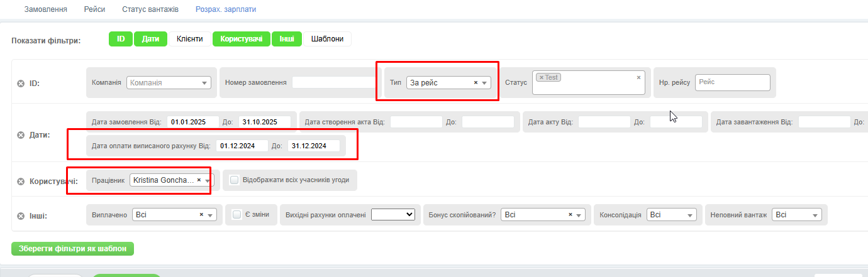Clear the selected Працівник value
Image resolution: width=868 pixels, height=277 pixels.
click(199, 180)
